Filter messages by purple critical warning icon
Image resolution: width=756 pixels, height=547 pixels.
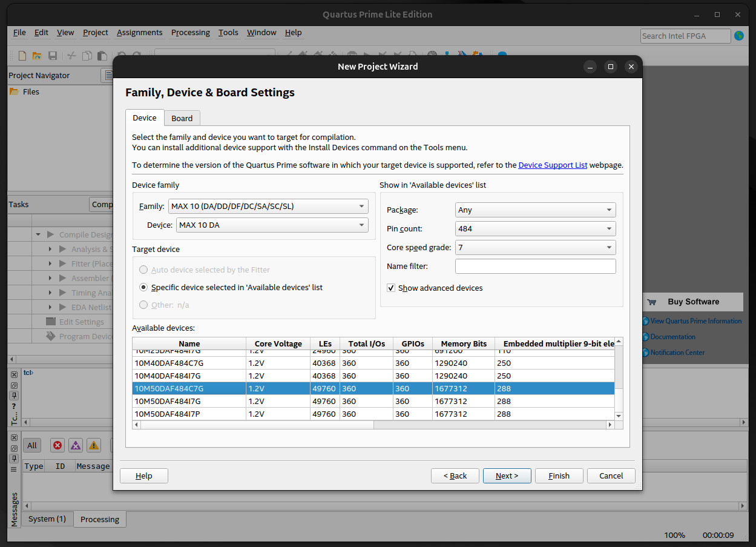click(76, 445)
